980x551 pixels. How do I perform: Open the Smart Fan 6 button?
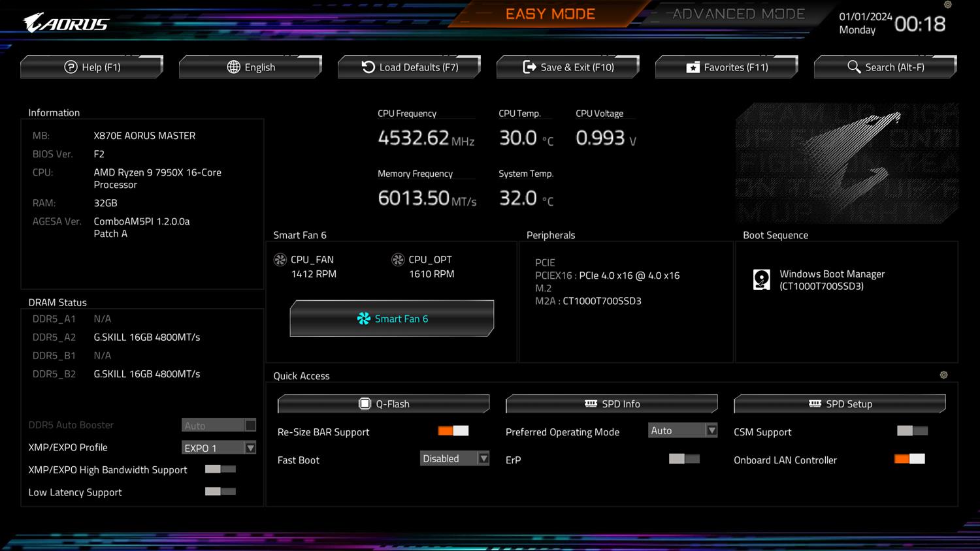[392, 319]
